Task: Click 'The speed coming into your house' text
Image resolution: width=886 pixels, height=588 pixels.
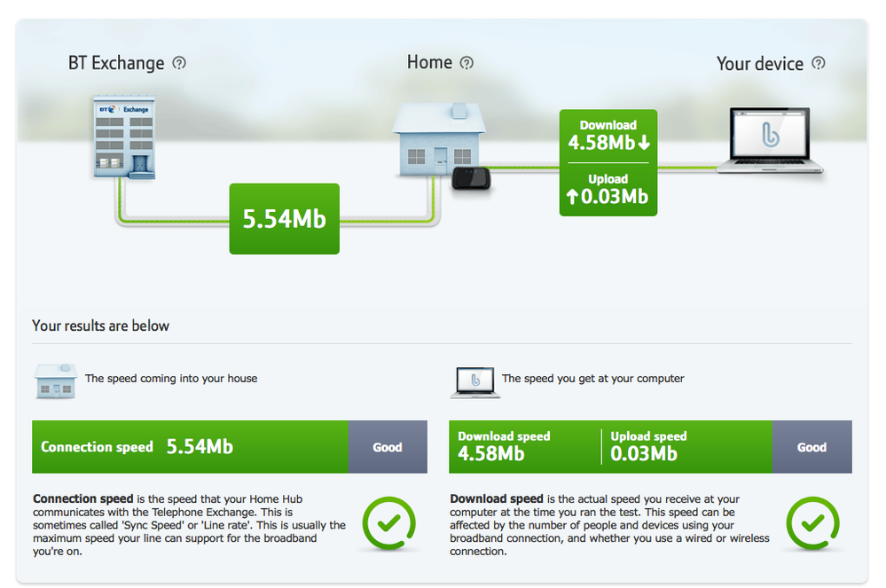Action: coord(171,379)
